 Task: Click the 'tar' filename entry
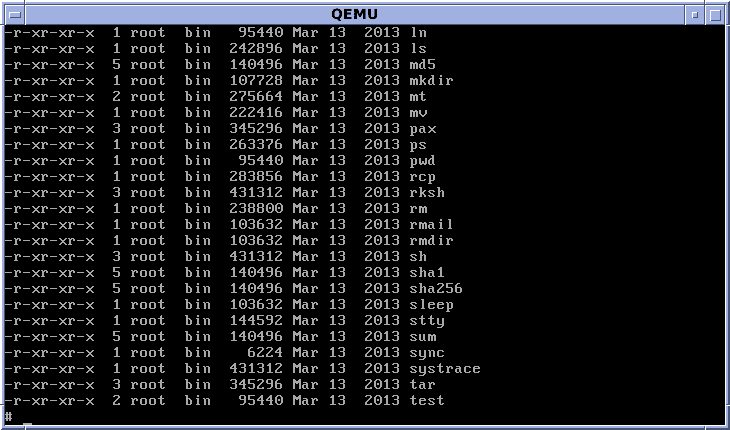click(423, 385)
